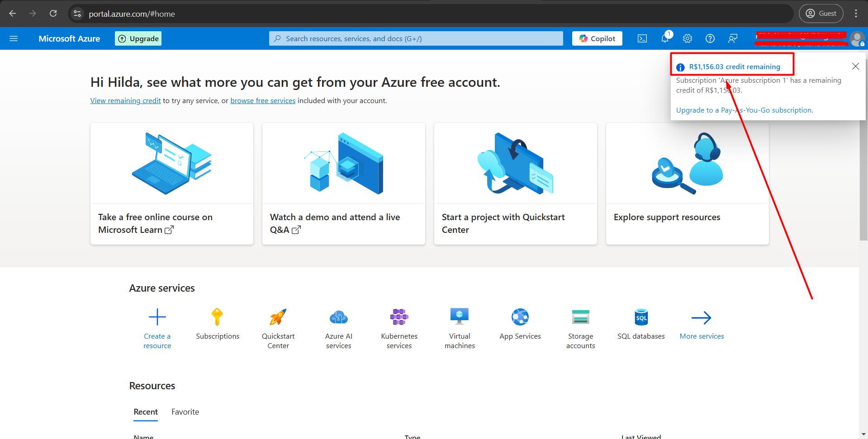Click the site information icon in address bar
The width and height of the screenshot is (868, 439).
click(77, 14)
